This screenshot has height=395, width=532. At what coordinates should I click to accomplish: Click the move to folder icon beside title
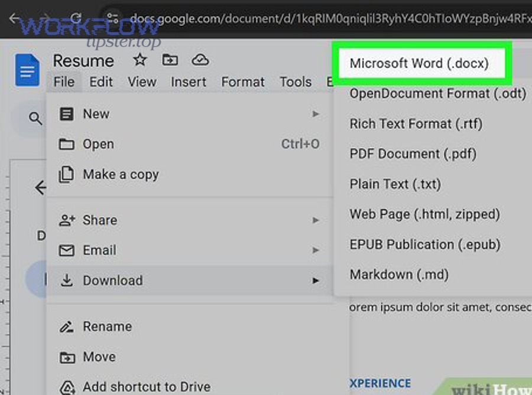tap(170, 60)
